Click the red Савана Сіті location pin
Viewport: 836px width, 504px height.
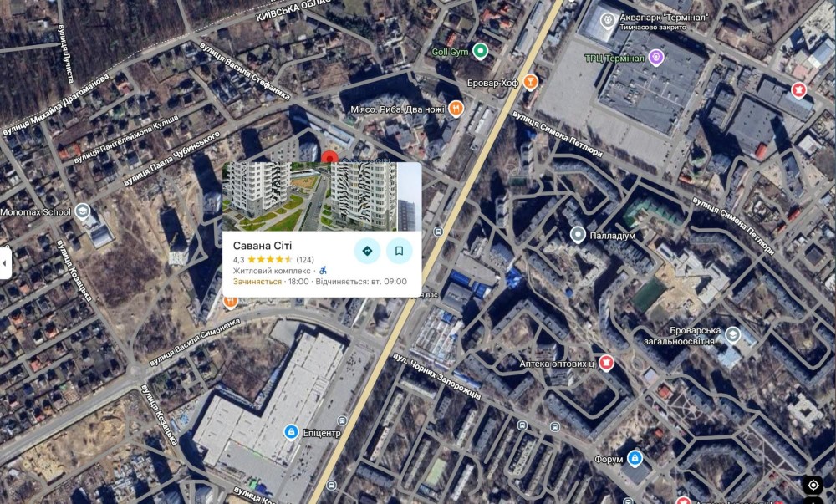point(329,157)
